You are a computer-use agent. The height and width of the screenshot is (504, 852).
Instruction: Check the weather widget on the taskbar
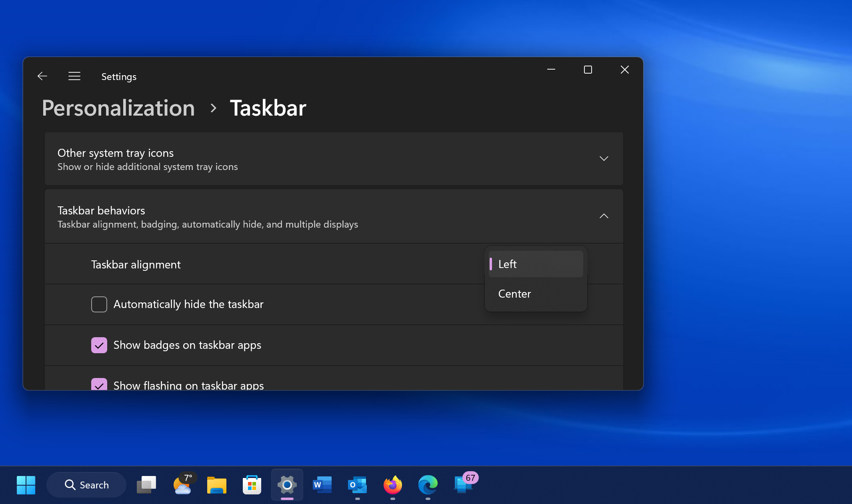tap(183, 485)
